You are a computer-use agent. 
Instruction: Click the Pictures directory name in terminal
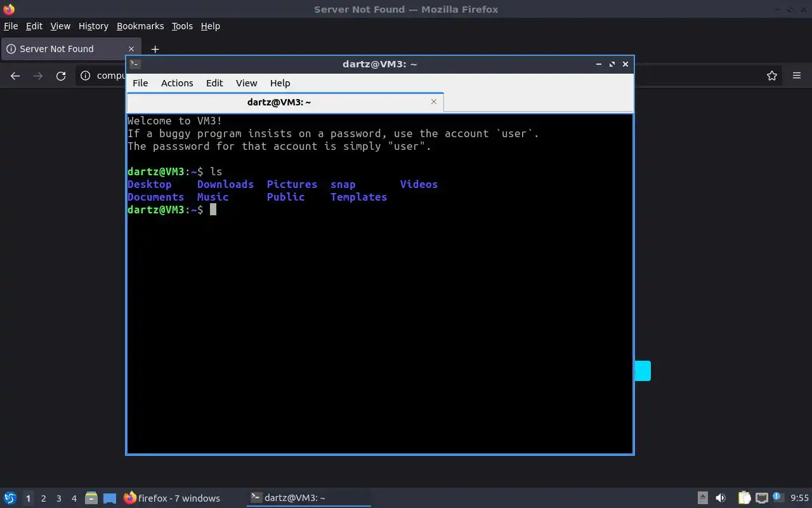point(292,185)
